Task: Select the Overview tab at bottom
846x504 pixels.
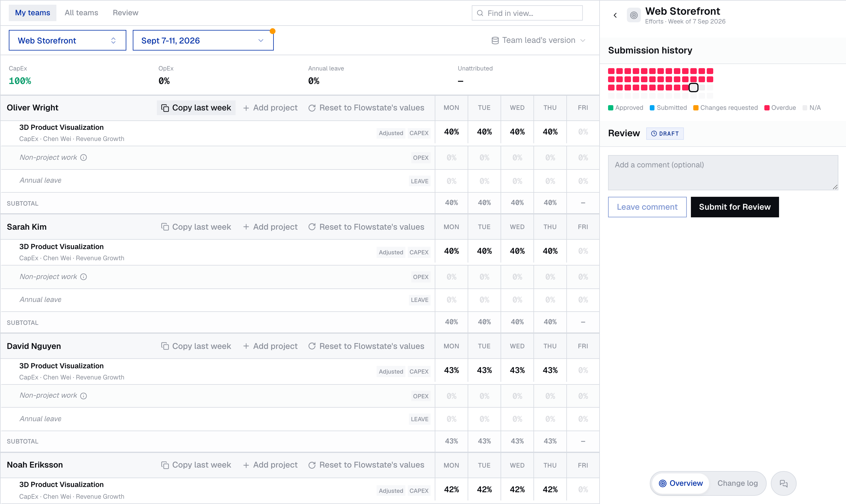Action: 681,483
